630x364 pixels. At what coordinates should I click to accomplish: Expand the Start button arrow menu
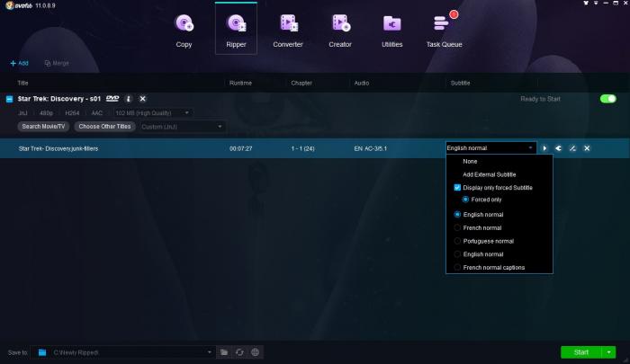(x=608, y=352)
